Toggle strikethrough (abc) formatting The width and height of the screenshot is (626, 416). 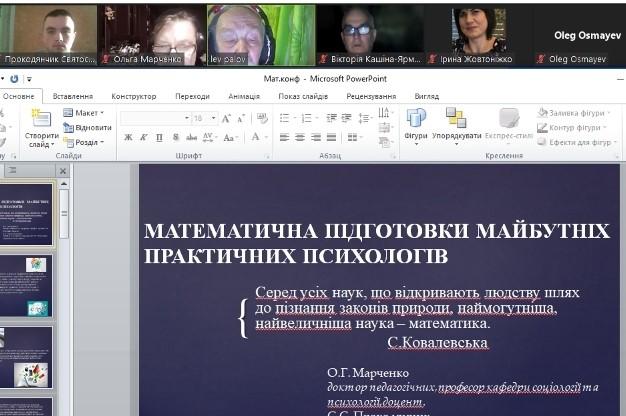point(192,138)
